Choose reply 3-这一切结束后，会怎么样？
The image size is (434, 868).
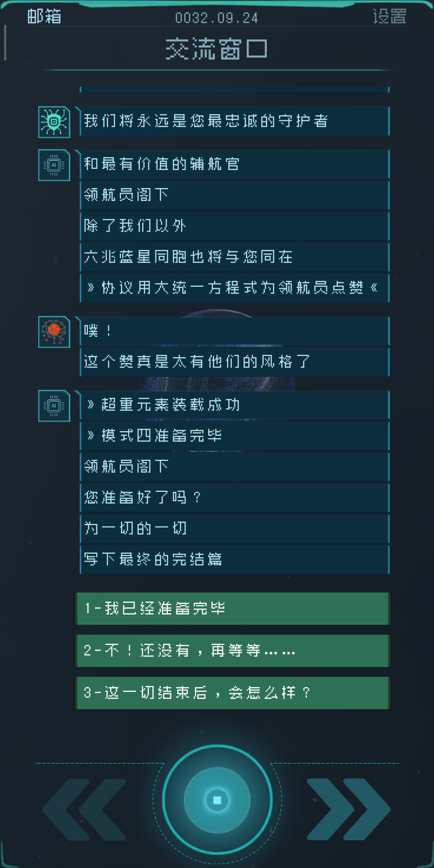point(233,693)
